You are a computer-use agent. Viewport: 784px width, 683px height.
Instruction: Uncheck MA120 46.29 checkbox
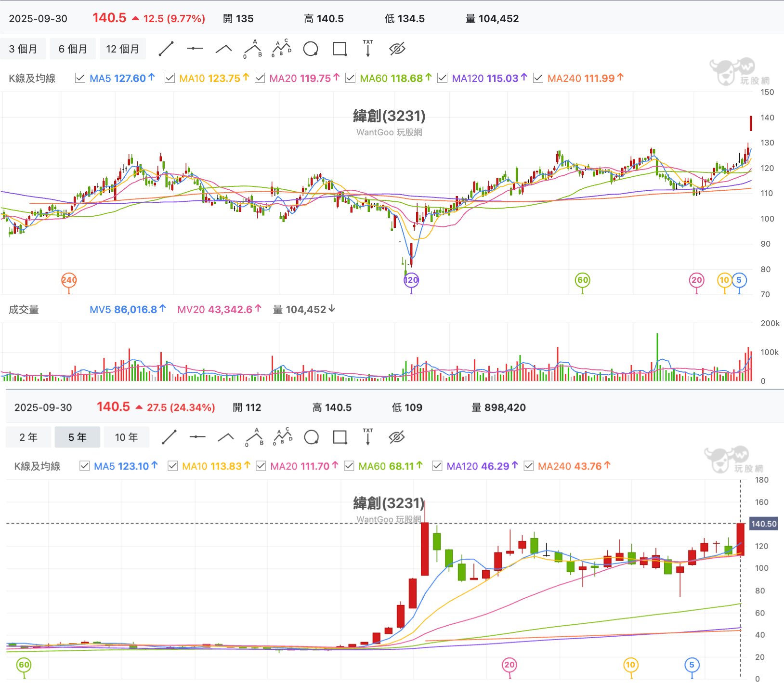[437, 466]
